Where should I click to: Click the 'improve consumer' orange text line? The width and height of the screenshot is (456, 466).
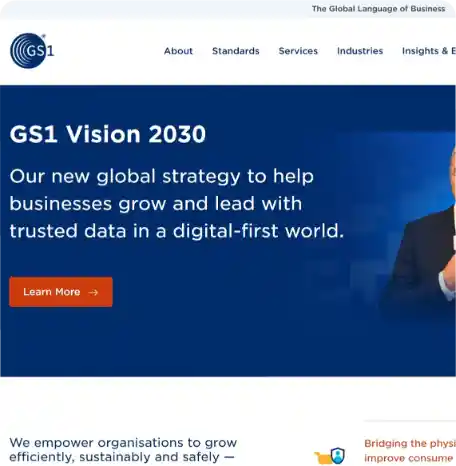pos(410,458)
